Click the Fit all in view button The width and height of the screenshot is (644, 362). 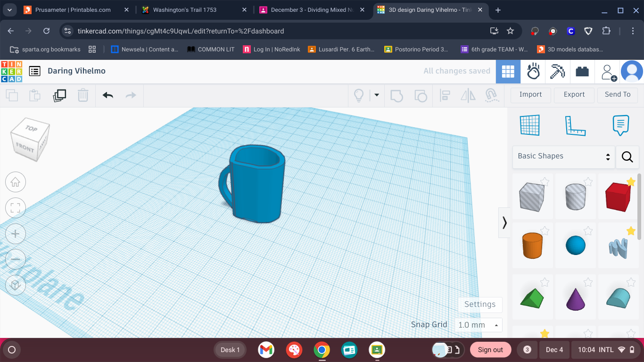pos(16,208)
